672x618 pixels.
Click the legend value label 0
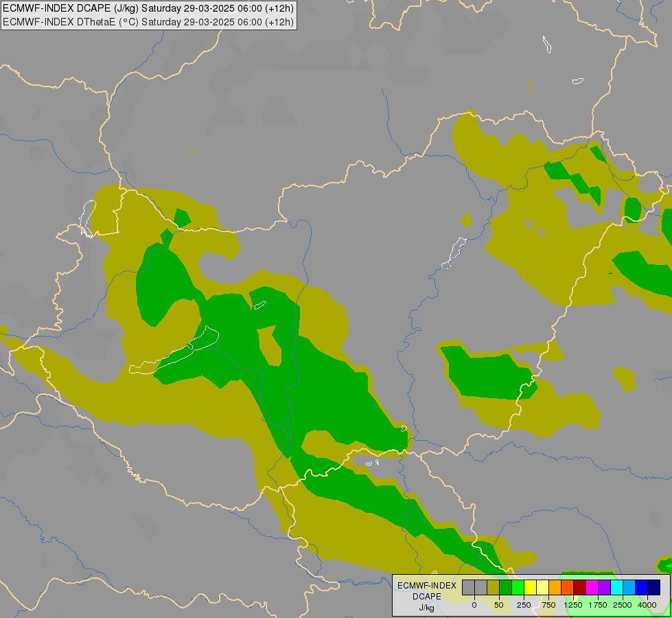(474, 605)
